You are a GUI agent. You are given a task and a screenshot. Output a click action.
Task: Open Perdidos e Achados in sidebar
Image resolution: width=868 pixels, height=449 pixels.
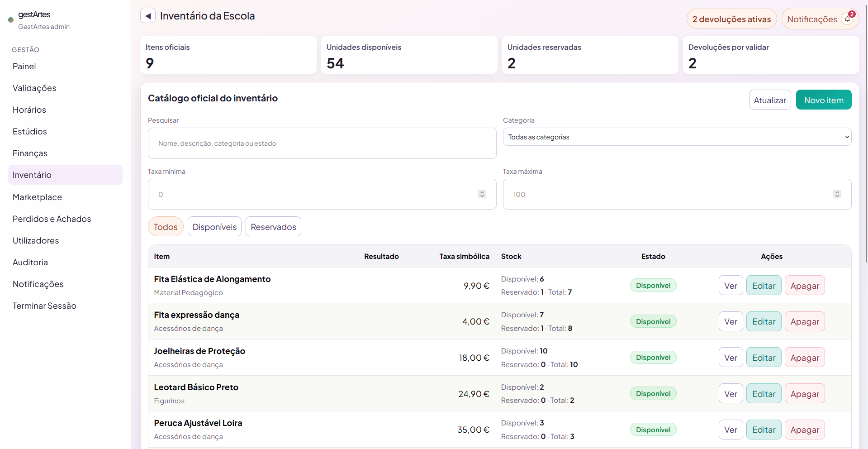(x=65, y=219)
